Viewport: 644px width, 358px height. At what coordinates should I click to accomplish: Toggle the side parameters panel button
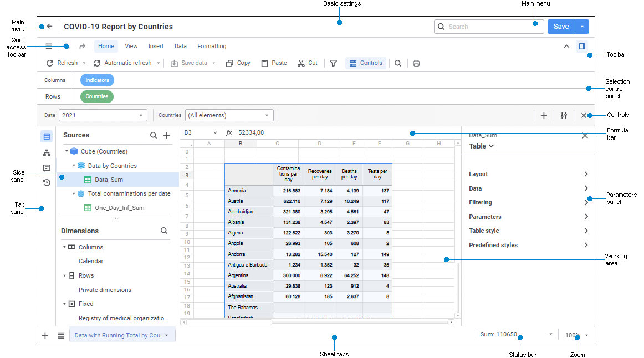pyautogui.click(x=582, y=47)
